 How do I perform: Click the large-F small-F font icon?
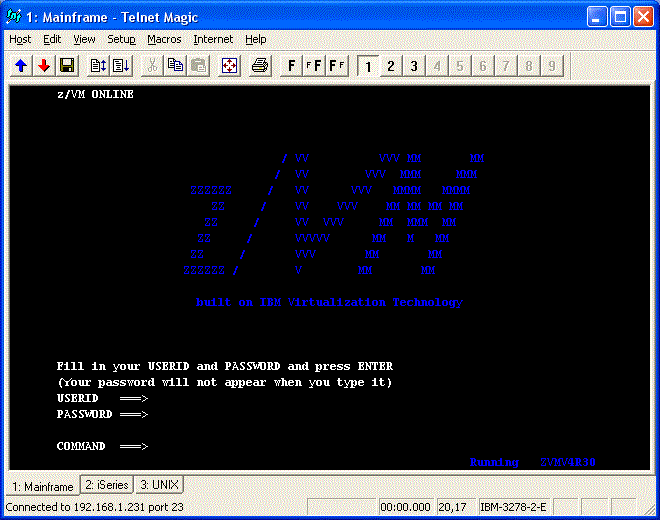[x=337, y=66]
